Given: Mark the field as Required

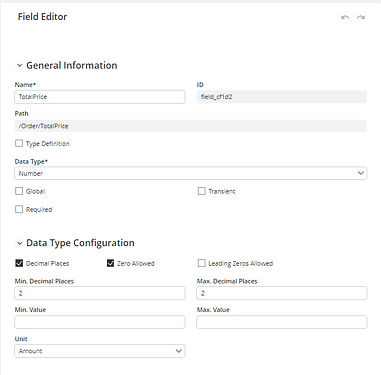Looking at the screenshot, I should tap(19, 209).
